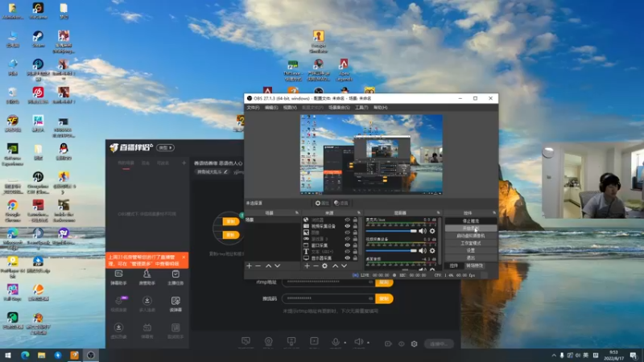This screenshot has width=644, height=362.
Task: Move the source down with the down arrow in the Sources panel
Action: click(345, 266)
